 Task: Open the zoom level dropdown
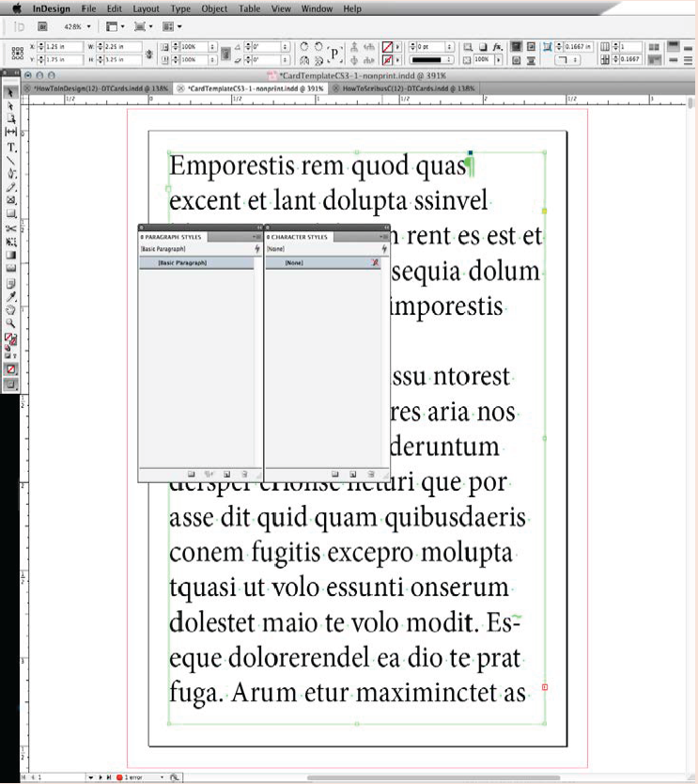[89, 26]
